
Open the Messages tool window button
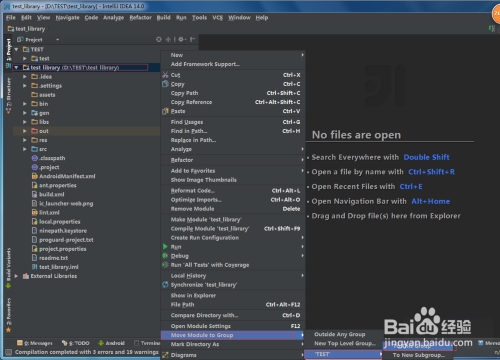(35, 343)
